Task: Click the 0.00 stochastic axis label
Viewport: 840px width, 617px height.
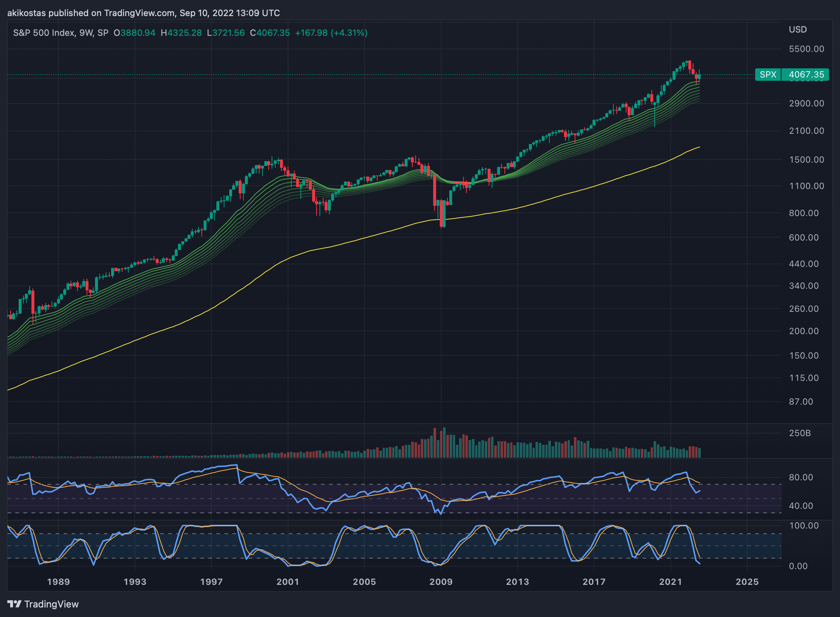Action: (799, 567)
